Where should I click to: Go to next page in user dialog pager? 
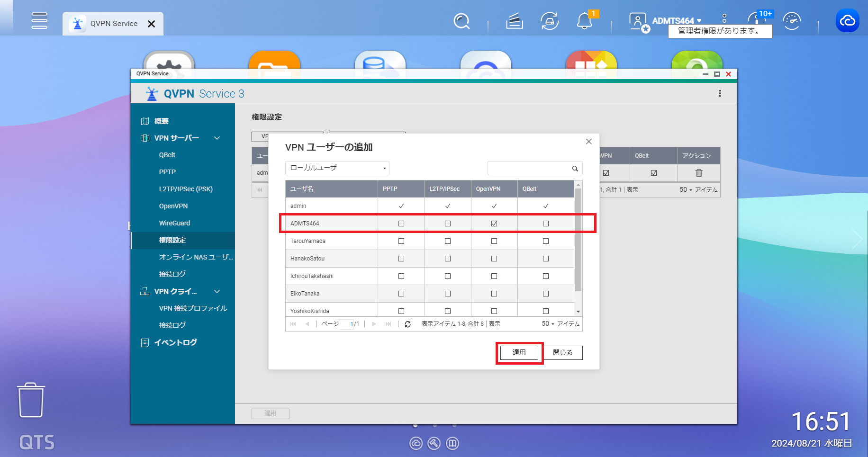point(374,324)
